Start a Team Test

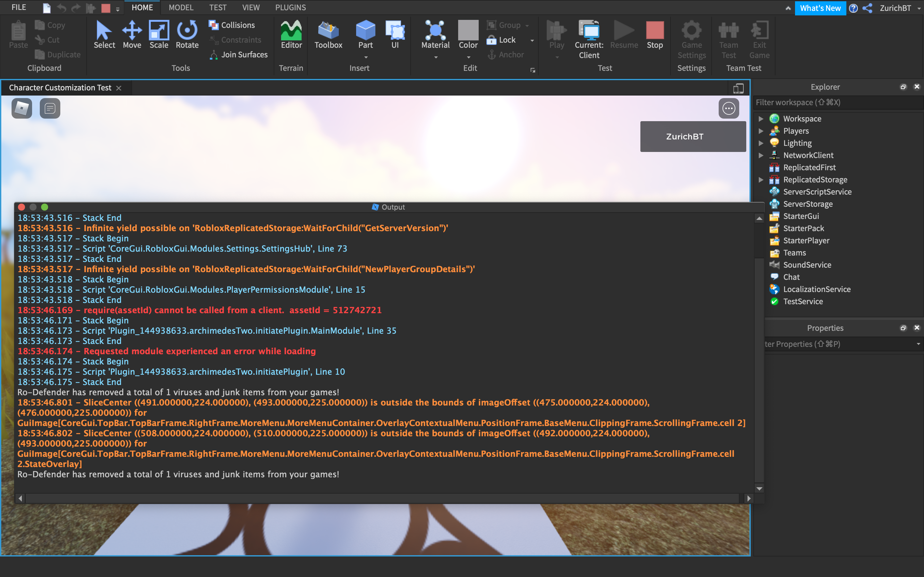point(728,38)
